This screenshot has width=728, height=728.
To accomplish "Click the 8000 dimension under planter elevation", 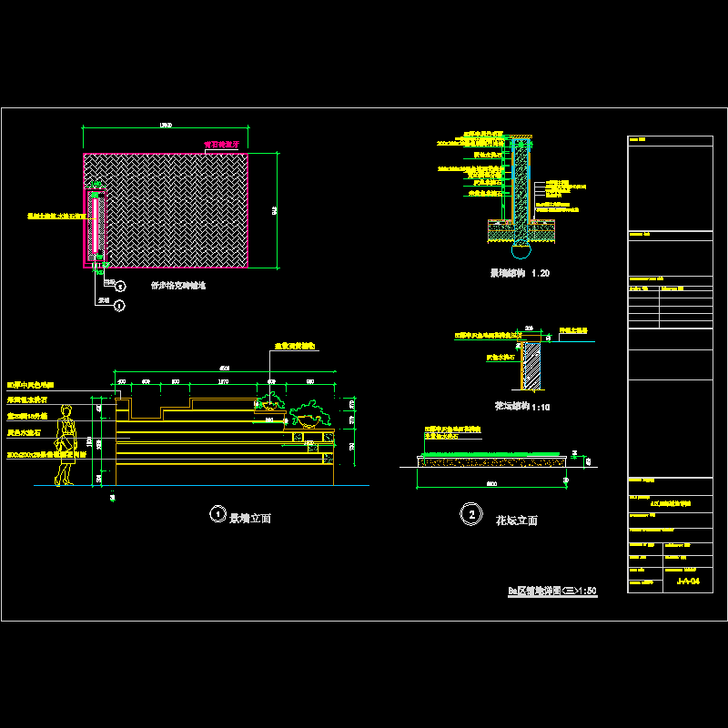I will coord(491,484).
